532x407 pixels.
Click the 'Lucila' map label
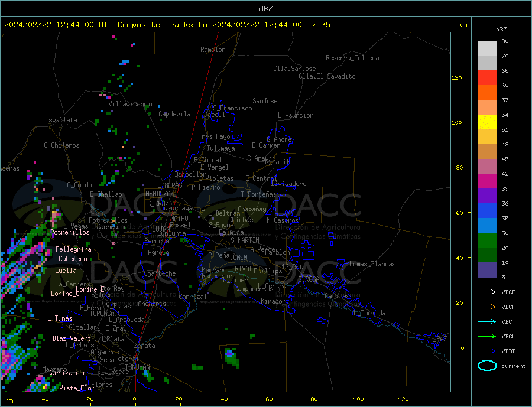click(x=66, y=271)
